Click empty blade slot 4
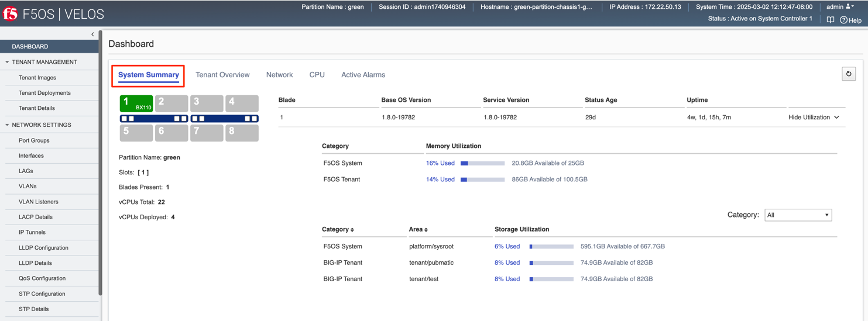This screenshot has width=868, height=321. tap(242, 103)
